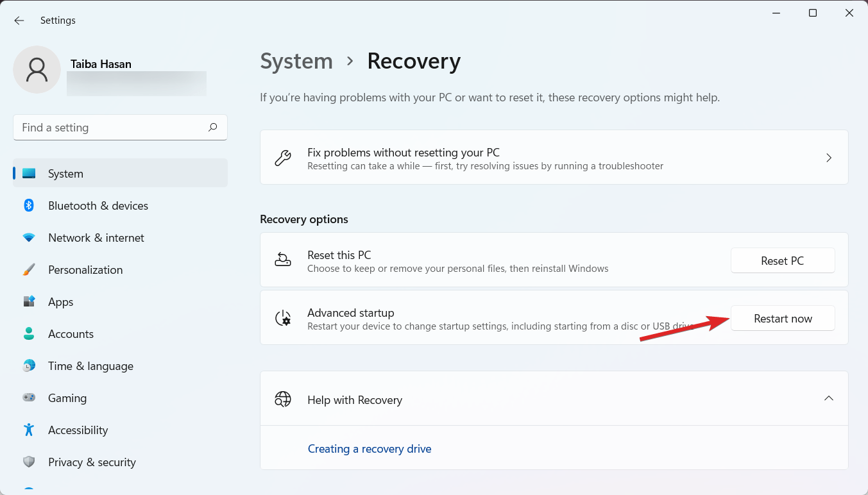The image size is (868, 495).
Task: Open Creating a recovery drive link
Action: pyautogui.click(x=370, y=449)
